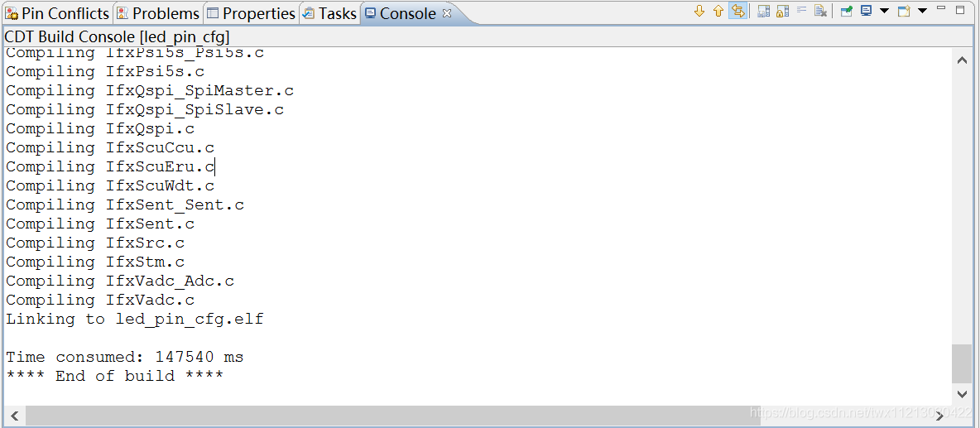Select the Properties tab

251,13
